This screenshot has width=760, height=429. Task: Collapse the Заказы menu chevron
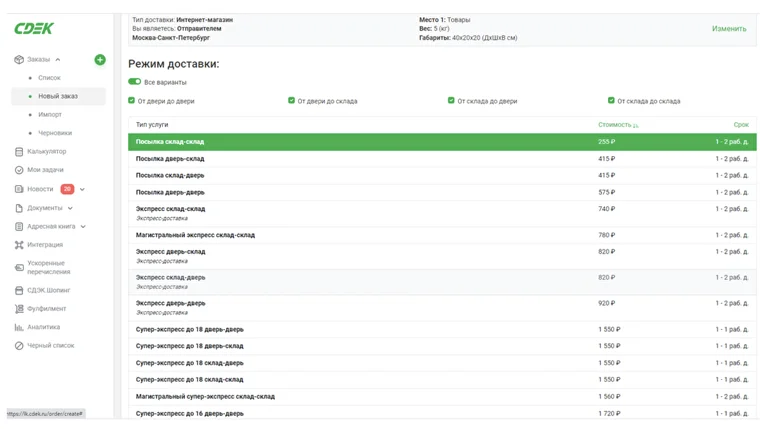click(58, 60)
